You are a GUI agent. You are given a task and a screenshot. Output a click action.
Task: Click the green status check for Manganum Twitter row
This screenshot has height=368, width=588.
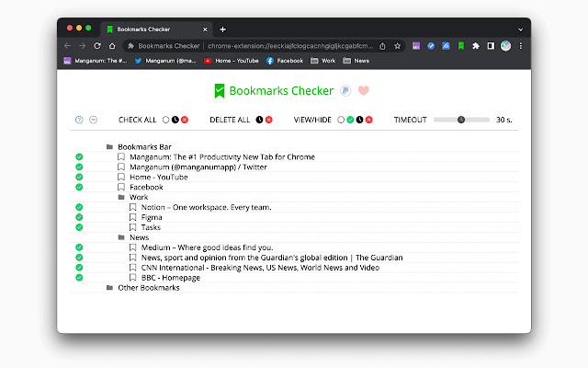pos(79,167)
